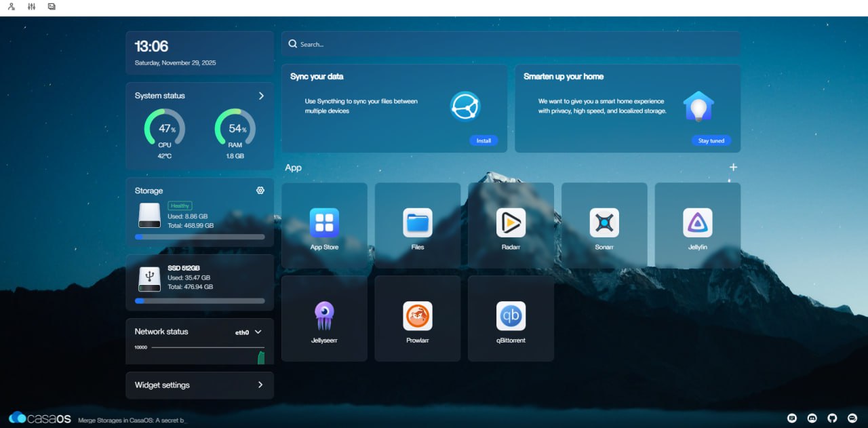Open the App Store app

point(324,224)
